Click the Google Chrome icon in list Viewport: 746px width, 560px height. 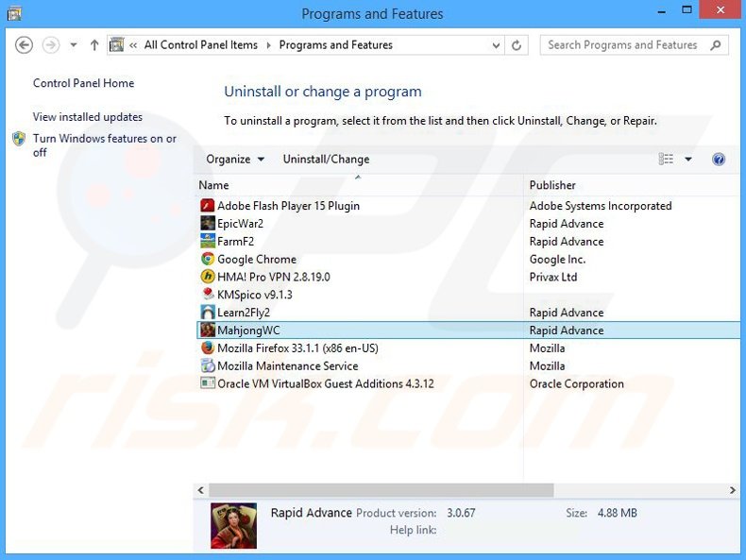[208, 259]
